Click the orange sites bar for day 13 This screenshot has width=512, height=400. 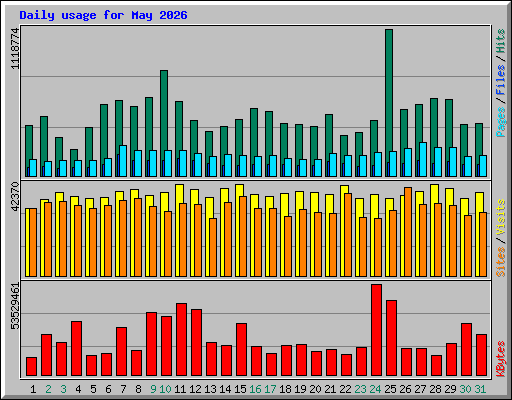pyautogui.click(x=213, y=247)
